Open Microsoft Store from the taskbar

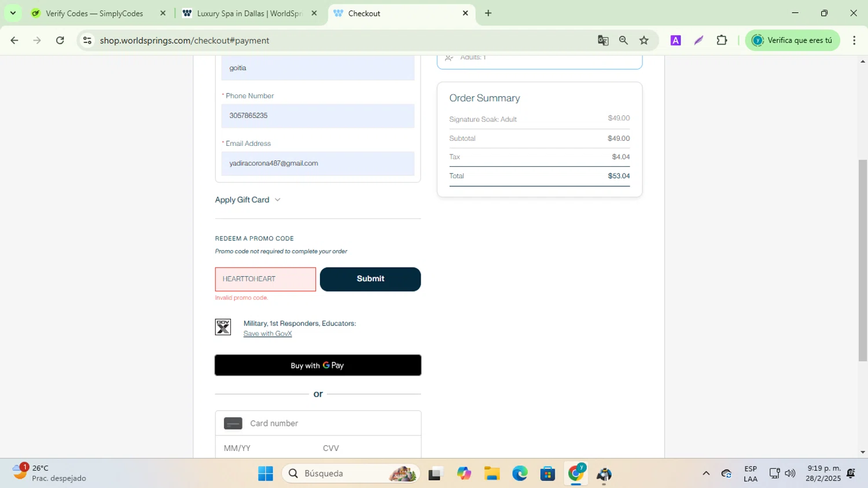pos(548,474)
